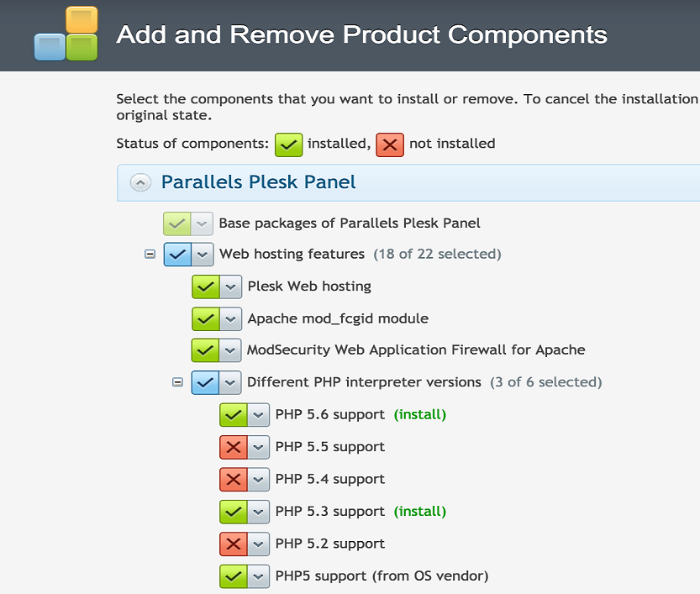Open dropdown arrow next to PHP 5.5 support
The height and width of the screenshot is (594, 700).
click(258, 447)
